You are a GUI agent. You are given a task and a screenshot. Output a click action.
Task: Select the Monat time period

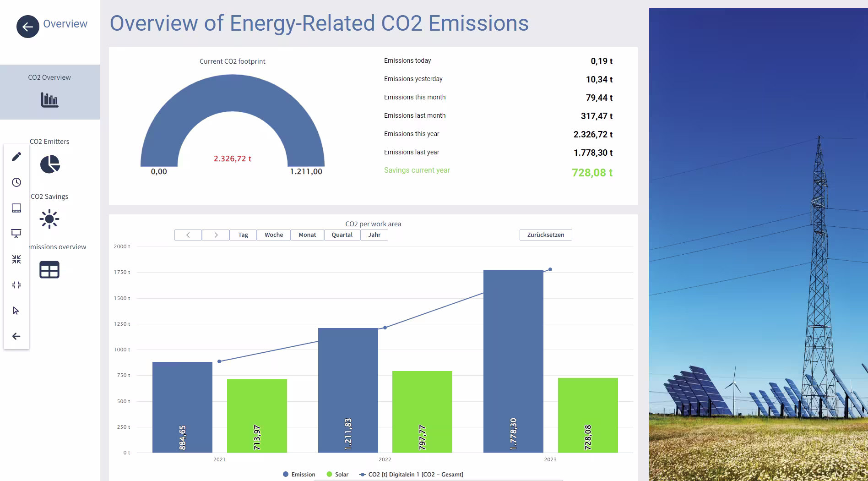[307, 235]
